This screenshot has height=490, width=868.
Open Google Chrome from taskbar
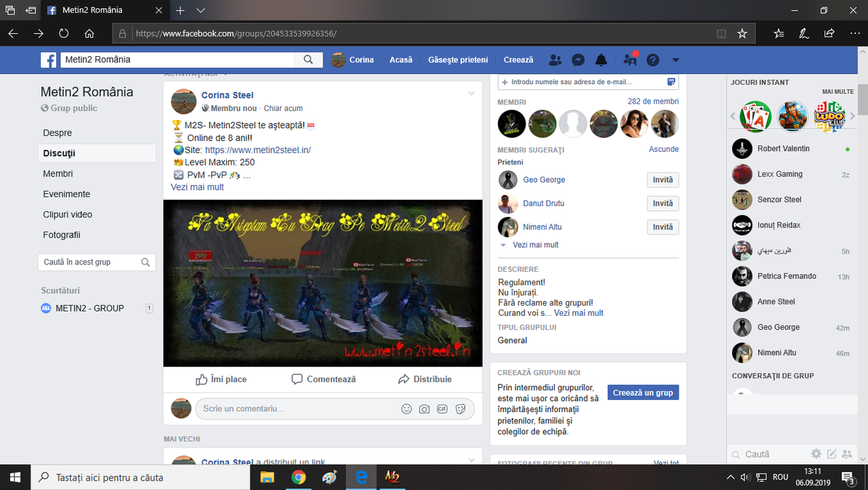[x=298, y=477]
